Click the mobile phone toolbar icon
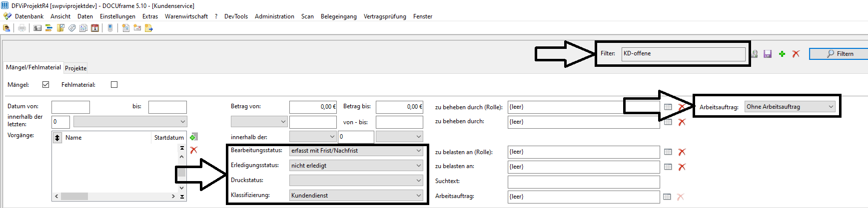The height and width of the screenshot is (208, 868). 110,28
